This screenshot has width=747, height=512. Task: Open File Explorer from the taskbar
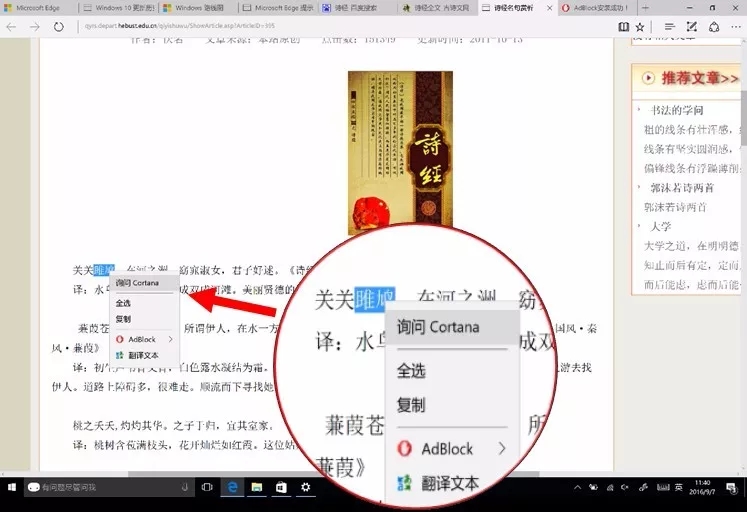coord(257,487)
